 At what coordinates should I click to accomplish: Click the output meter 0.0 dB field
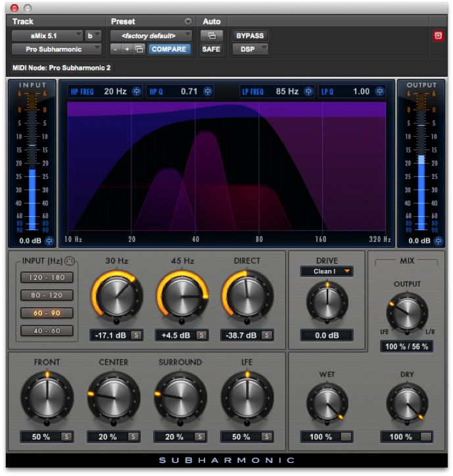coord(419,241)
